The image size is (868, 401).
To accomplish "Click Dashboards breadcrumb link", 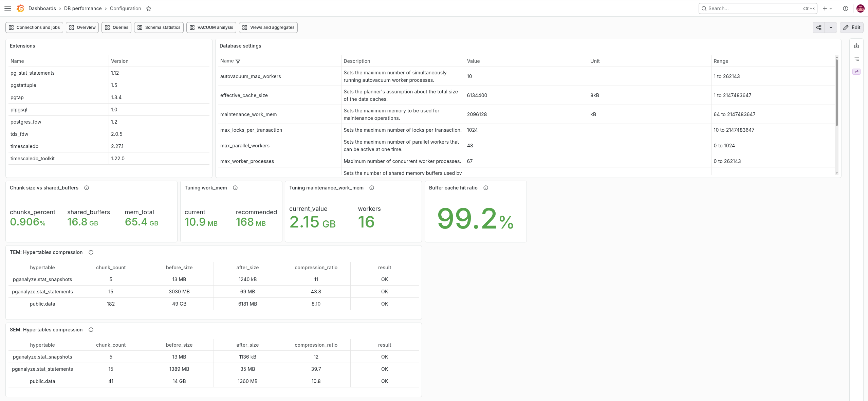I will 42,8.
